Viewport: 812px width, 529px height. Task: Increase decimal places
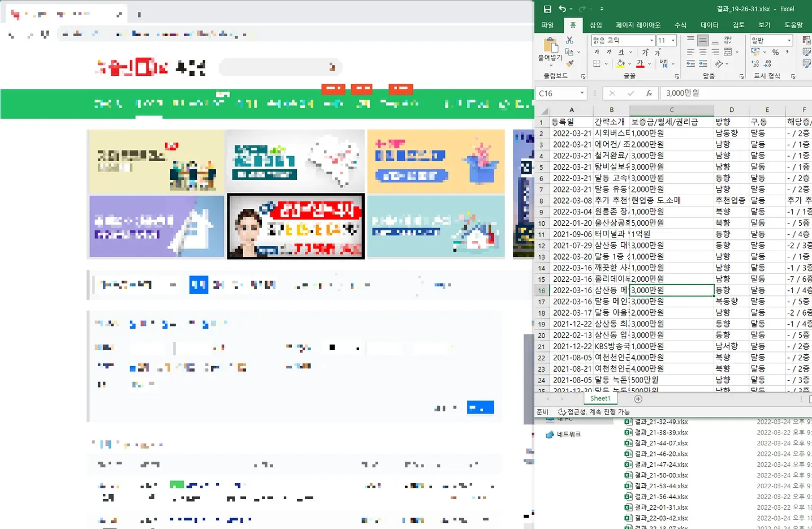pyautogui.click(x=755, y=64)
